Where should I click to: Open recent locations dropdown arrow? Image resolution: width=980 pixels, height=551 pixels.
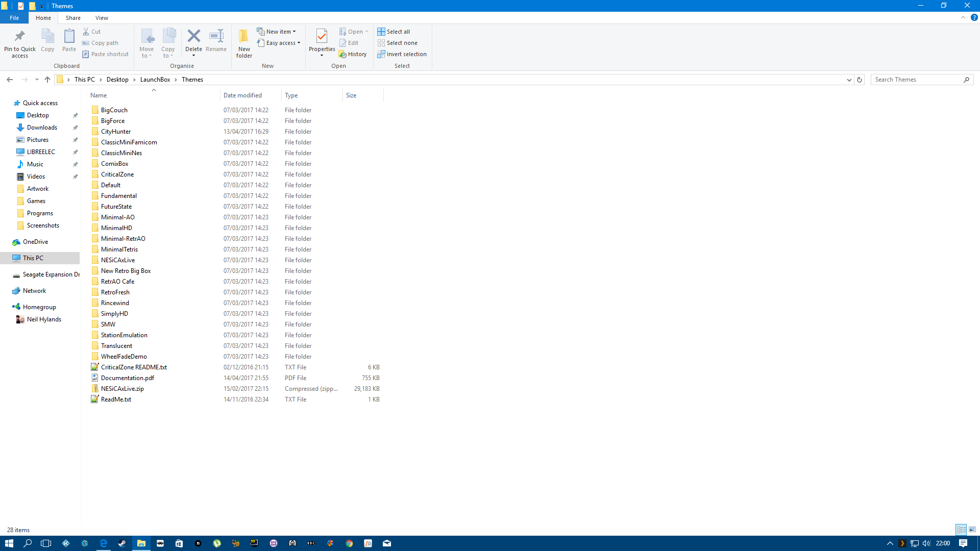pos(37,80)
